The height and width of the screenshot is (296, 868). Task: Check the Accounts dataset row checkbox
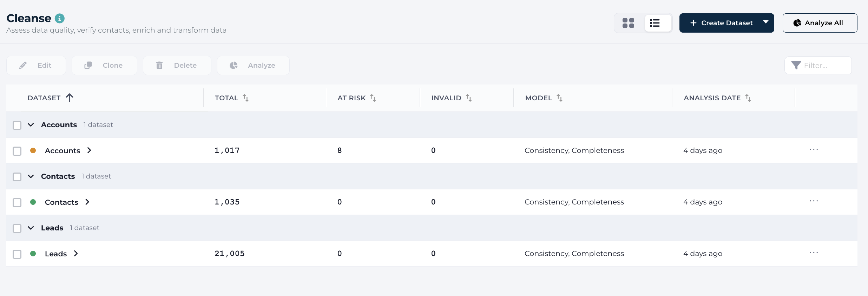pyautogui.click(x=17, y=151)
